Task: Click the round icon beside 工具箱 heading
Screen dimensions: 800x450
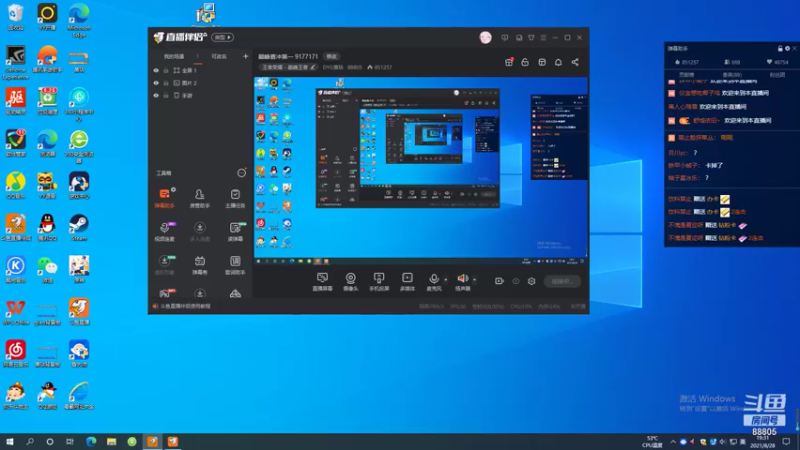Action: click(x=241, y=173)
